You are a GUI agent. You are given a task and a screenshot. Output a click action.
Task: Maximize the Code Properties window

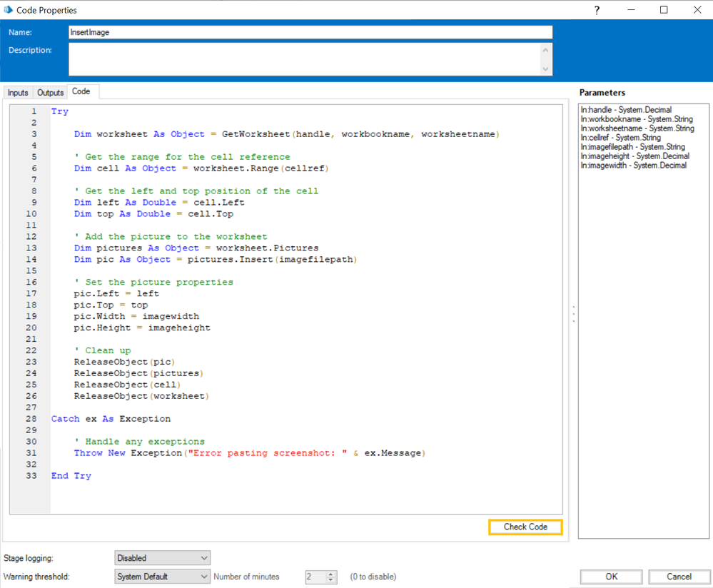click(664, 10)
